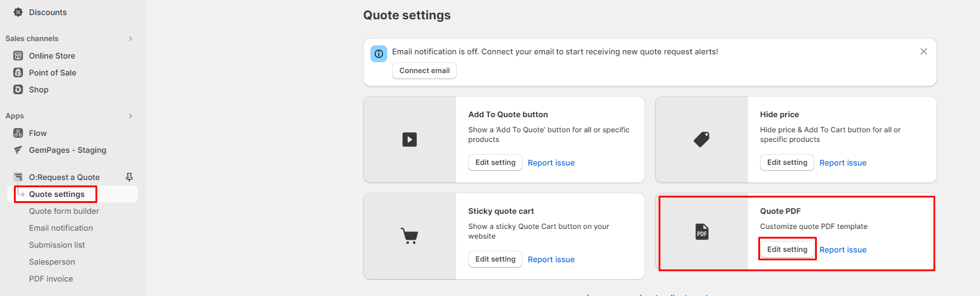The width and height of the screenshot is (980, 296).
Task: Click the 'Hide price' card title
Action: [x=779, y=114]
